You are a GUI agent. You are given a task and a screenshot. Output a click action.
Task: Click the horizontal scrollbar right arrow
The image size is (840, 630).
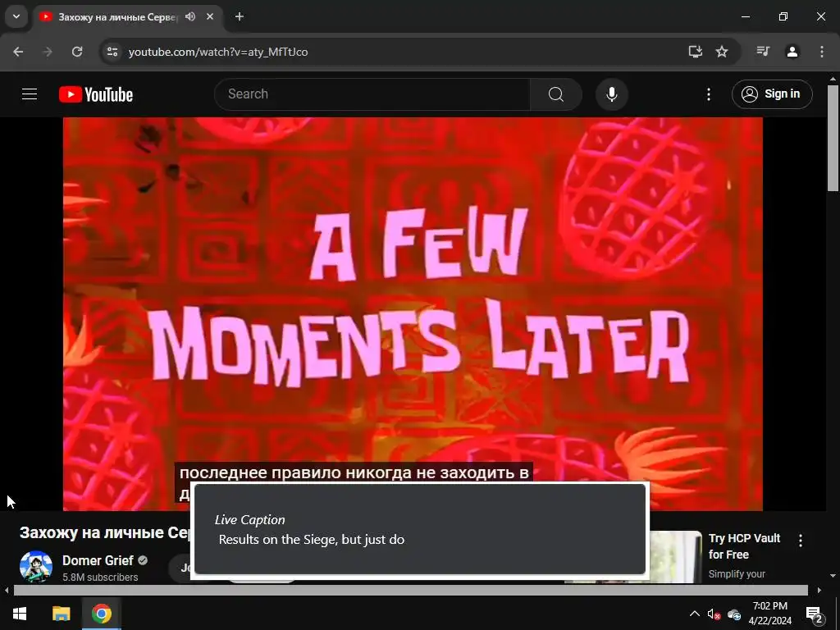click(819, 591)
